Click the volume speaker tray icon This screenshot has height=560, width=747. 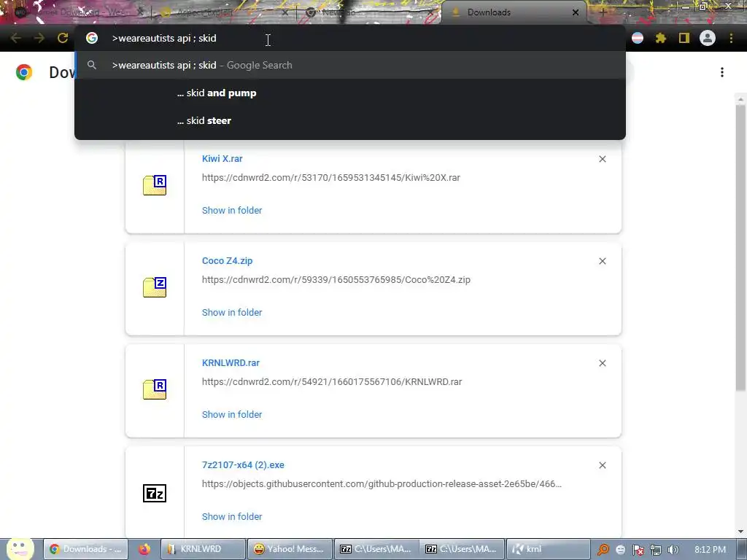[x=673, y=550]
